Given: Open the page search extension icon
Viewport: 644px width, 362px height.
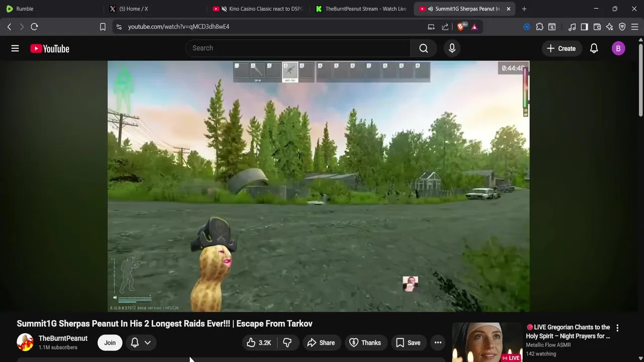Looking at the screenshot, I should (552, 27).
